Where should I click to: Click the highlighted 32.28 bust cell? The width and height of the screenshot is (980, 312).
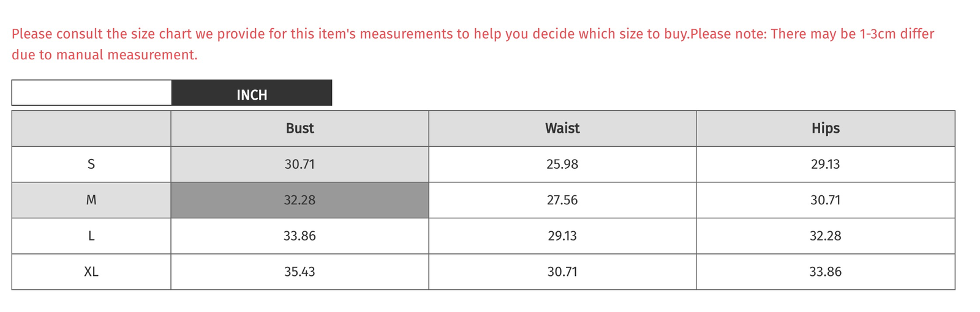pos(300,200)
